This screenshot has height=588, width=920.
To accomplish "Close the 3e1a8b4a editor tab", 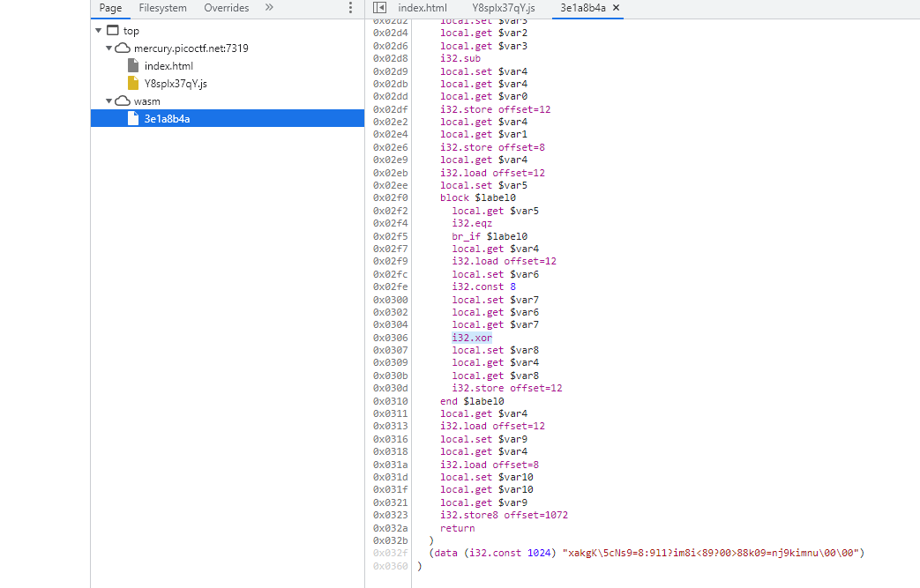I will click(616, 8).
